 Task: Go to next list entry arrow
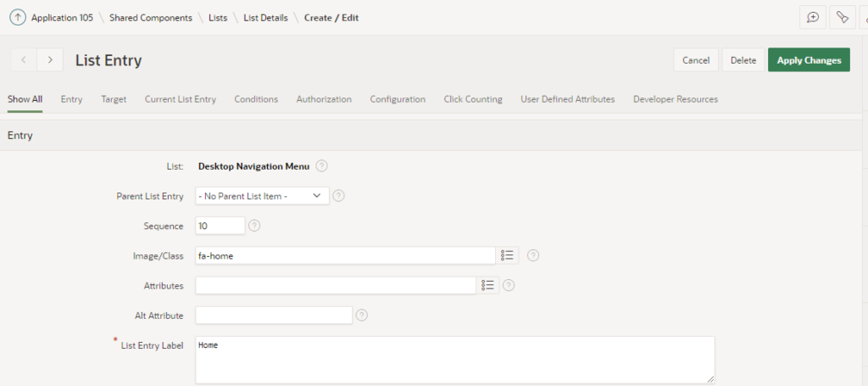click(x=51, y=60)
